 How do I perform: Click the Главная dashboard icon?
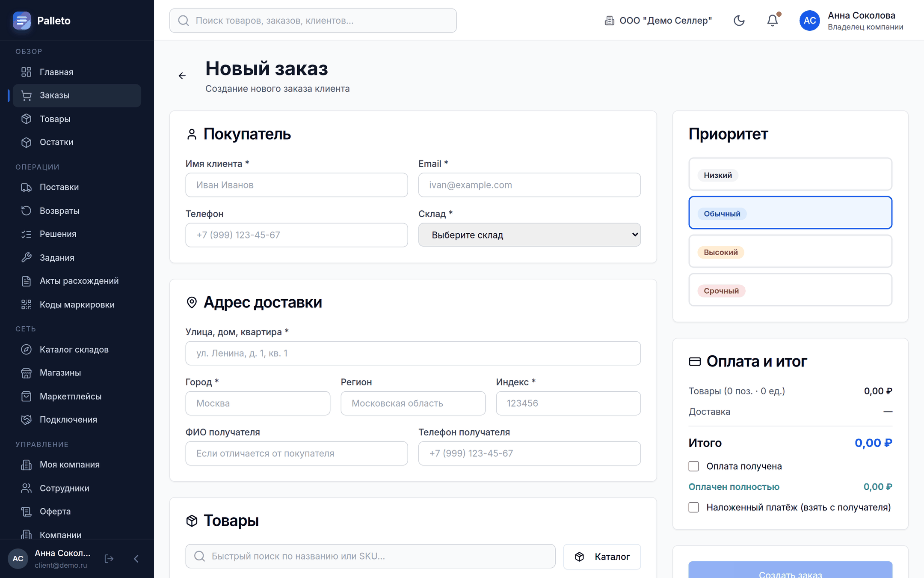click(x=27, y=72)
